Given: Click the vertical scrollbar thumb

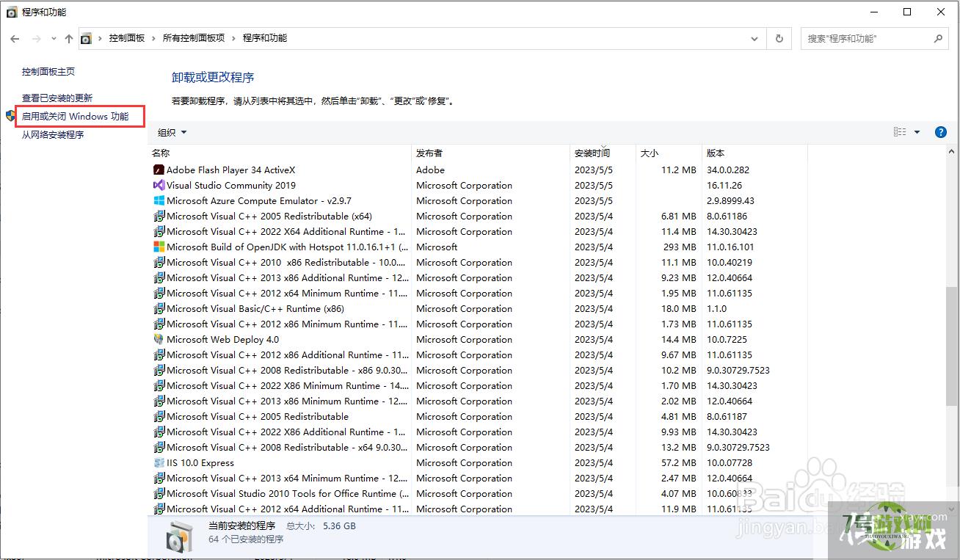Looking at the screenshot, I should [x=952, y=345].
